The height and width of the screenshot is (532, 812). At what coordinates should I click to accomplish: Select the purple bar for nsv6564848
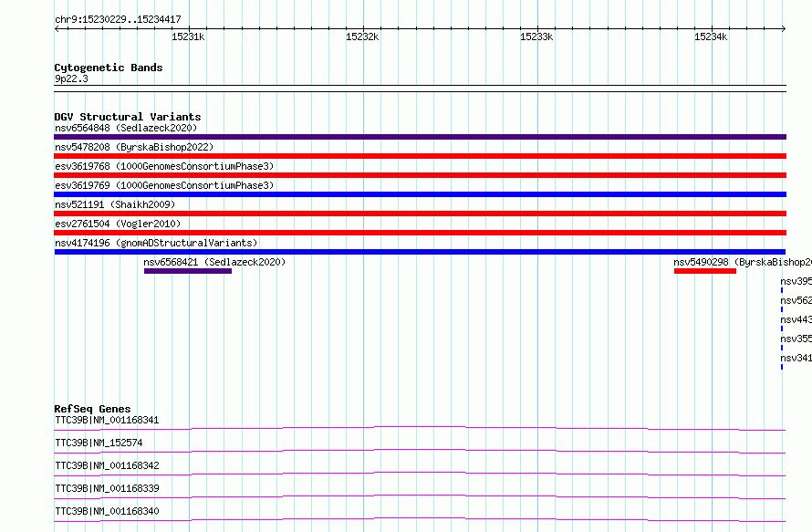click(x=420, y=137)
